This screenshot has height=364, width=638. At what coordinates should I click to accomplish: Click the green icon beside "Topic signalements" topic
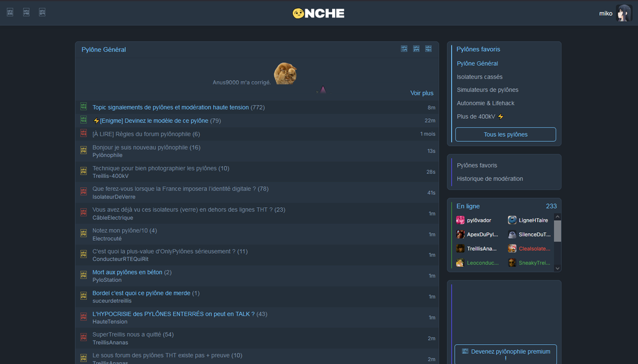tap(83, 107)
